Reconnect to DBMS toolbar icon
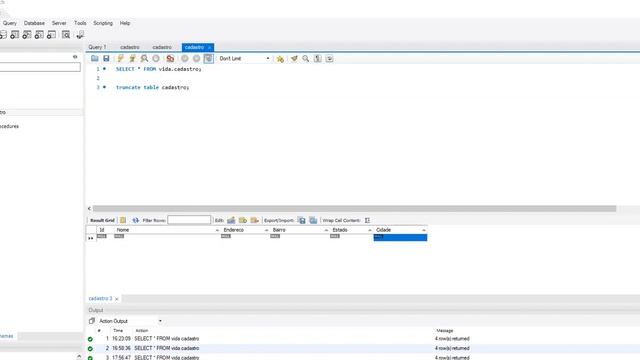This screenshot has height=360, width=640. (80, 35)
